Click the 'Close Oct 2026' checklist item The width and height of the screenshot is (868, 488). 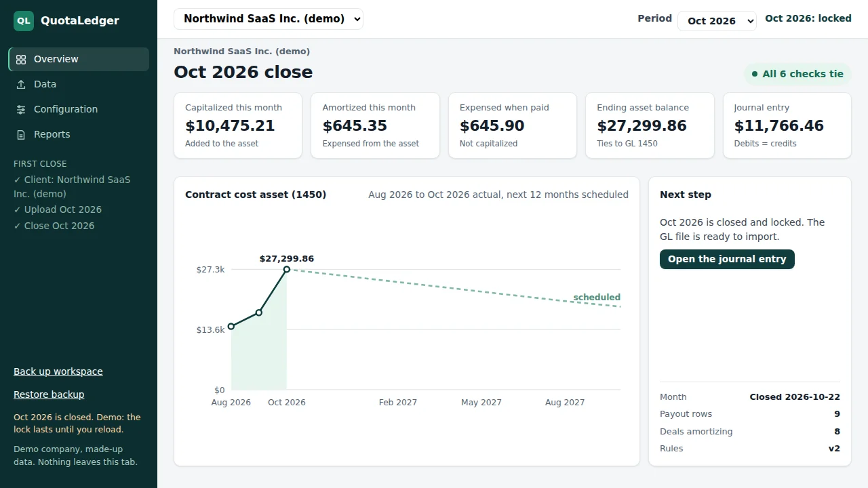(x=54, y=226)
